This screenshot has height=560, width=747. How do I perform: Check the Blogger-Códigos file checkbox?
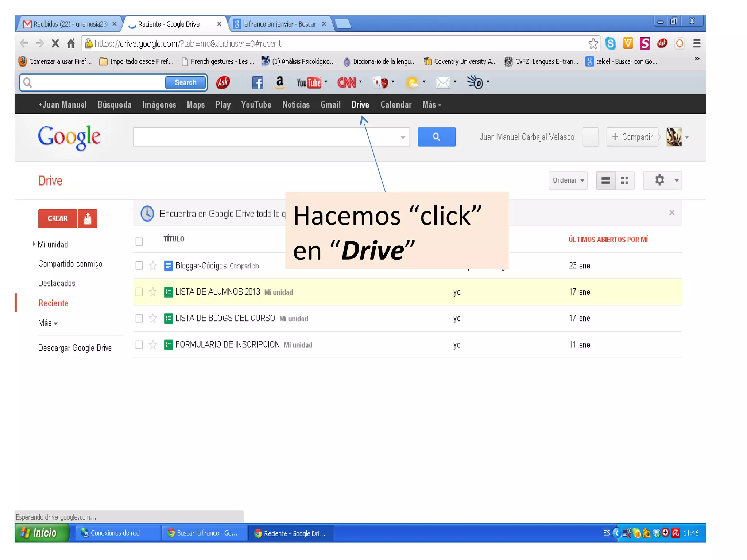click(x=139, y=266)
